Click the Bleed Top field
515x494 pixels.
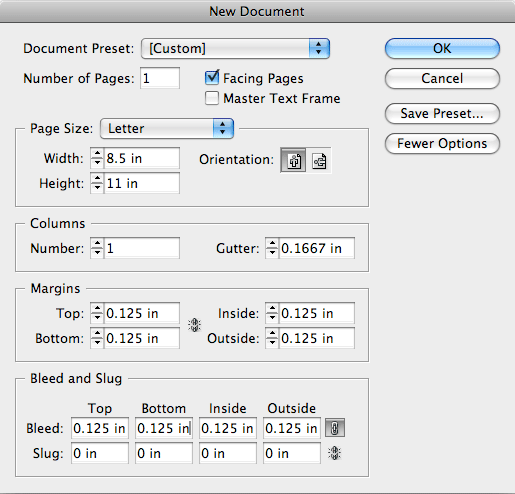pyautogui.click(x=100, y=428)
